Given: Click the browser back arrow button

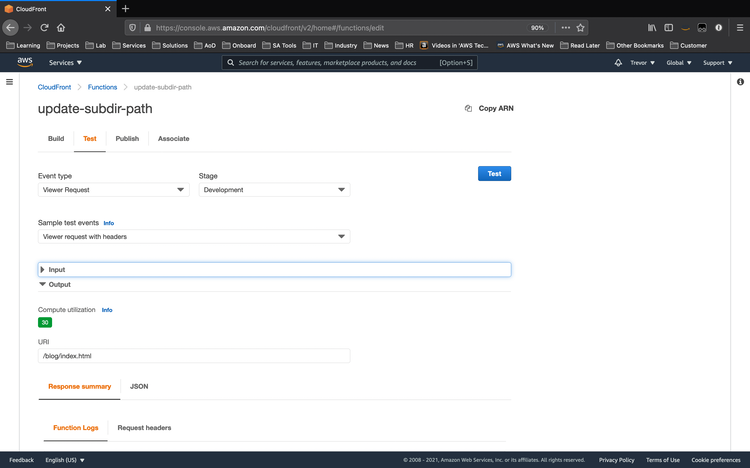Looking at the screenshot, I should coord(11,28).
